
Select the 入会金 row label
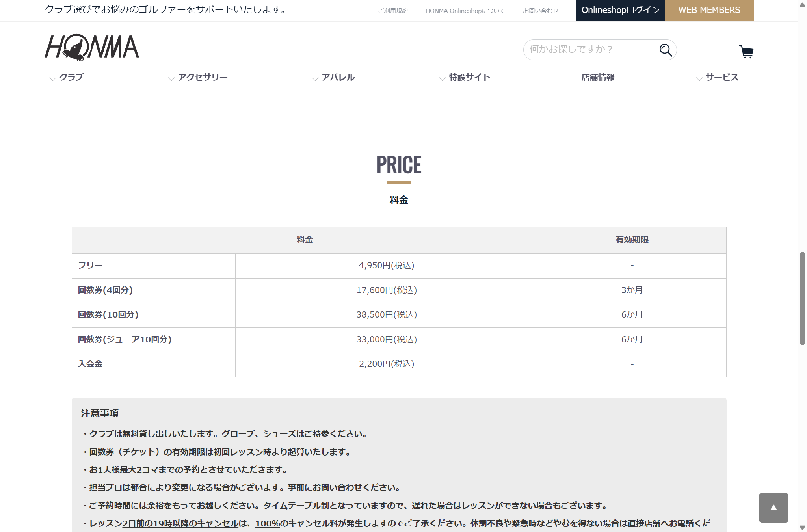[154, 364]
